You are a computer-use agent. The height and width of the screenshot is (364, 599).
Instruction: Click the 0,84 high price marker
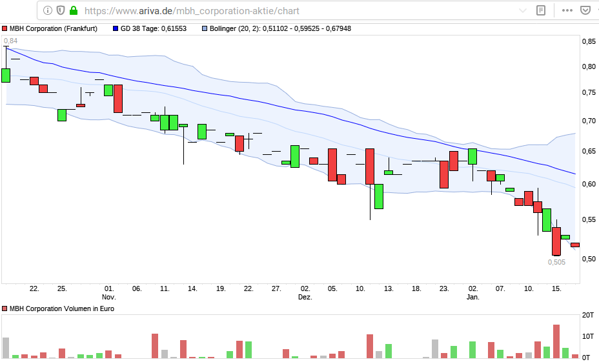pos(10,41)
